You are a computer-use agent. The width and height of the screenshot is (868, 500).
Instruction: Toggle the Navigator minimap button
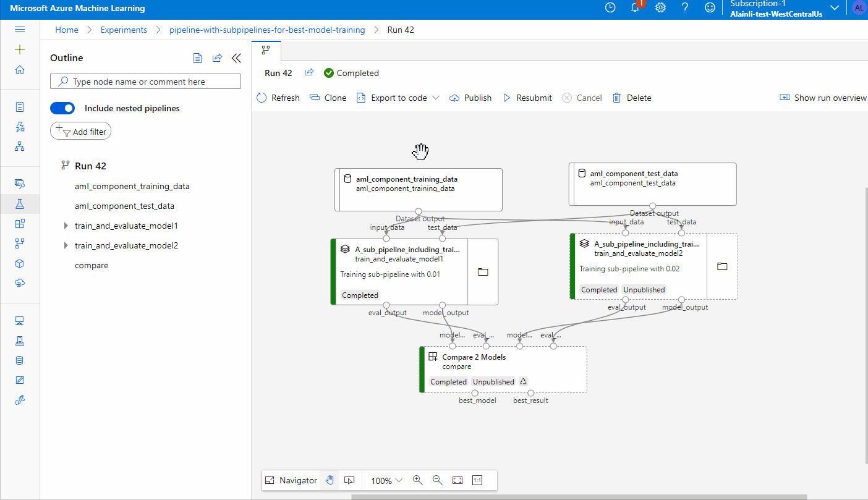[x=291, y=480]
